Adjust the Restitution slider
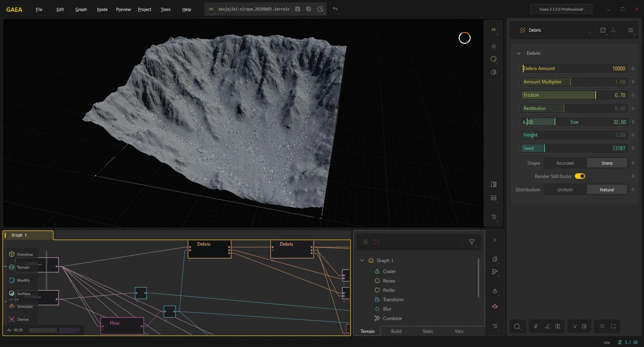Viewport: 644px width, 347px height. [x=574, y=108]
